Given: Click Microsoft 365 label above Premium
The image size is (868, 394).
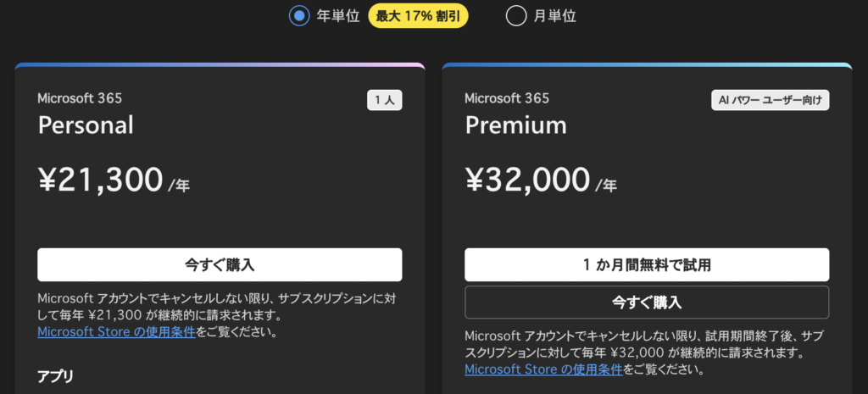Looking at the screenshot, I should click(507, 98).
